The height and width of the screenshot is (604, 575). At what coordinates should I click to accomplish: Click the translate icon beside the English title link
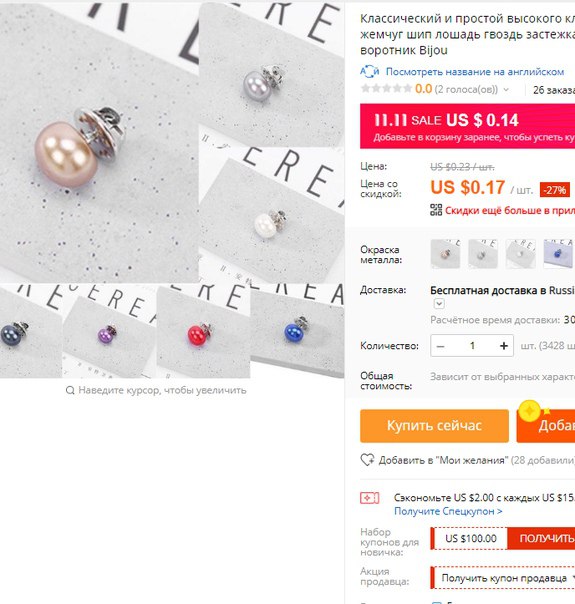369,71
